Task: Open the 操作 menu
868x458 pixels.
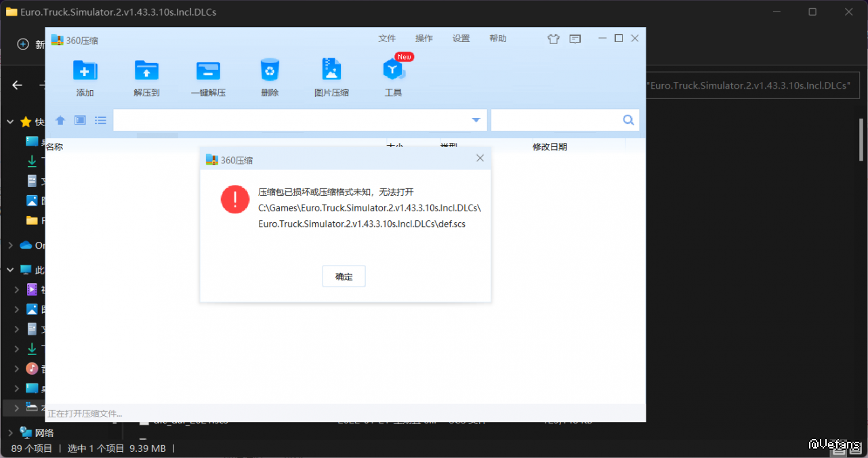Action: coord(424,39)
